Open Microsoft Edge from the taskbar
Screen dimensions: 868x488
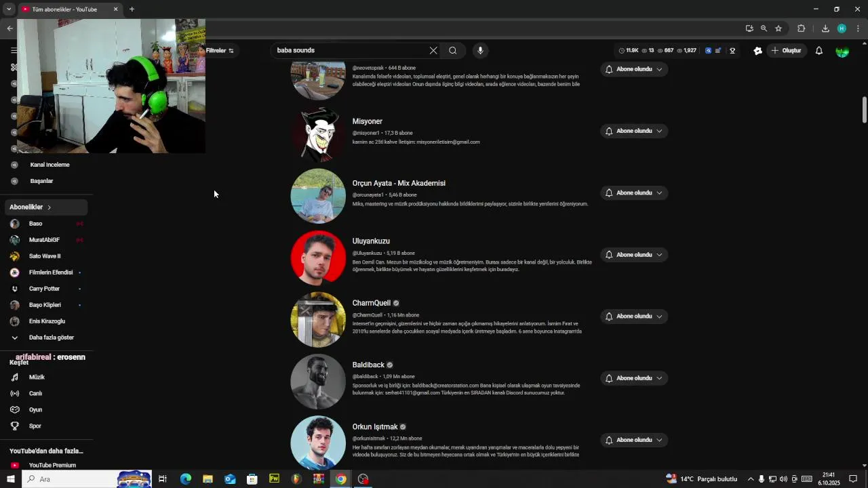coord(185,479)
